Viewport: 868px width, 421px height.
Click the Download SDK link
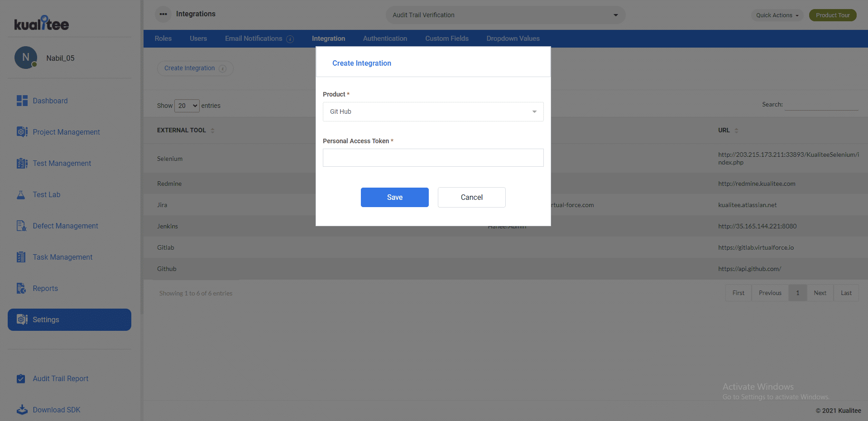point(56,410)
